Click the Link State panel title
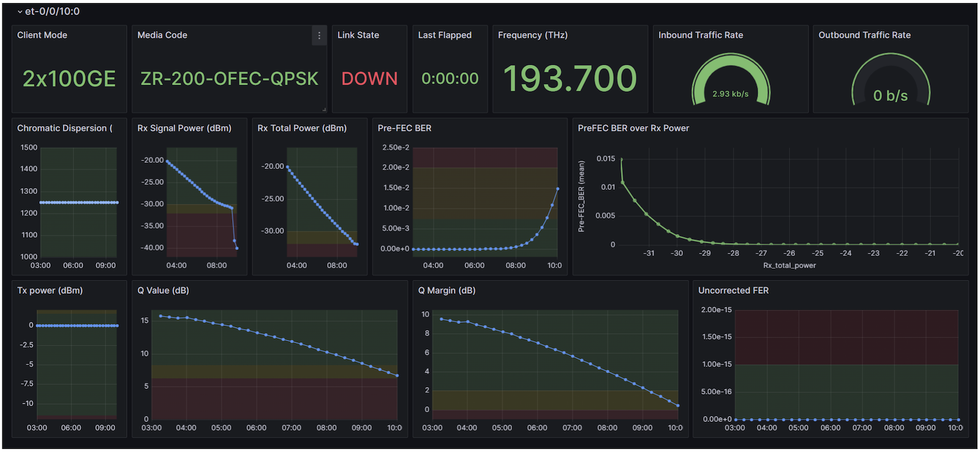Image resolution: width=980 pixels, height=452 pixels. point(358,35)
